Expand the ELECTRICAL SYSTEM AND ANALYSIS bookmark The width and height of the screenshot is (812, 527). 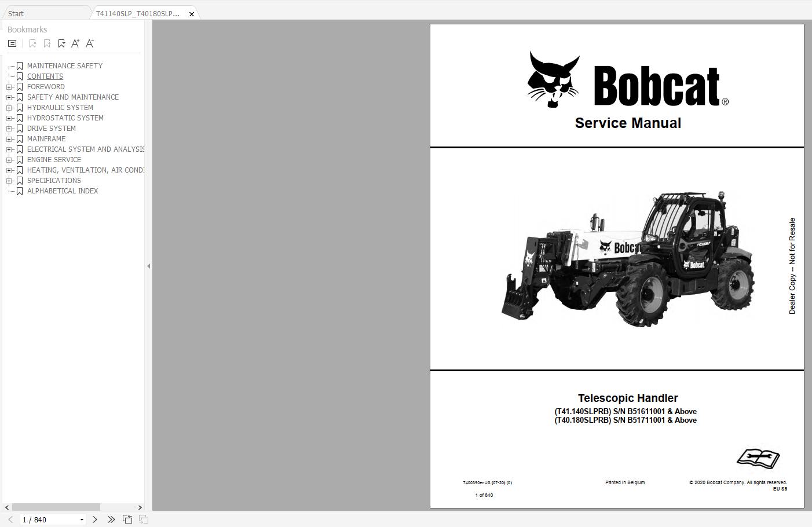9,149
